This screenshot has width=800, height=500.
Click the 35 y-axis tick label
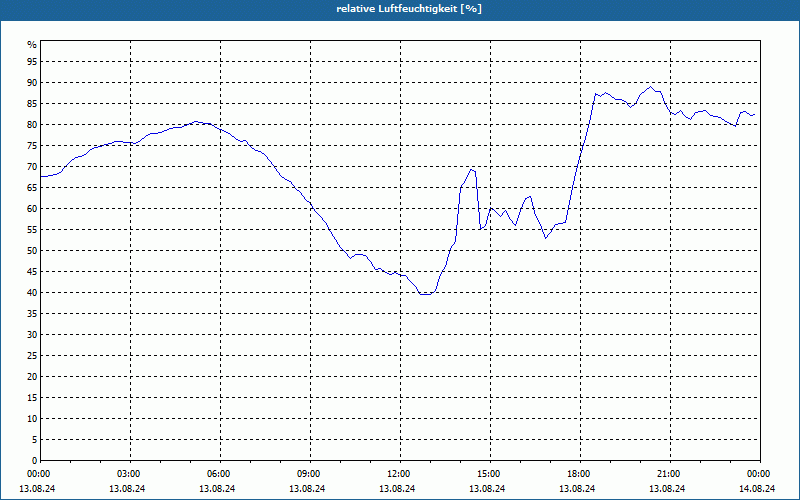tap(32, 314)
